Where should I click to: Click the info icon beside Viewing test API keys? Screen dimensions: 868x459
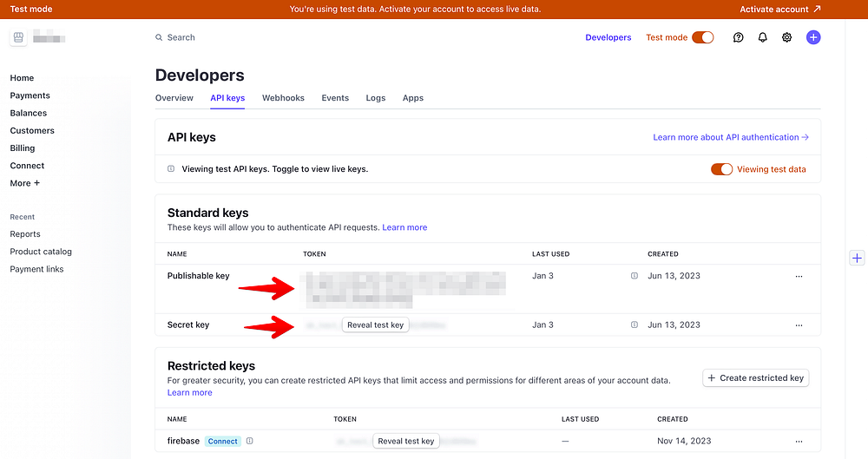pos(171,169)
